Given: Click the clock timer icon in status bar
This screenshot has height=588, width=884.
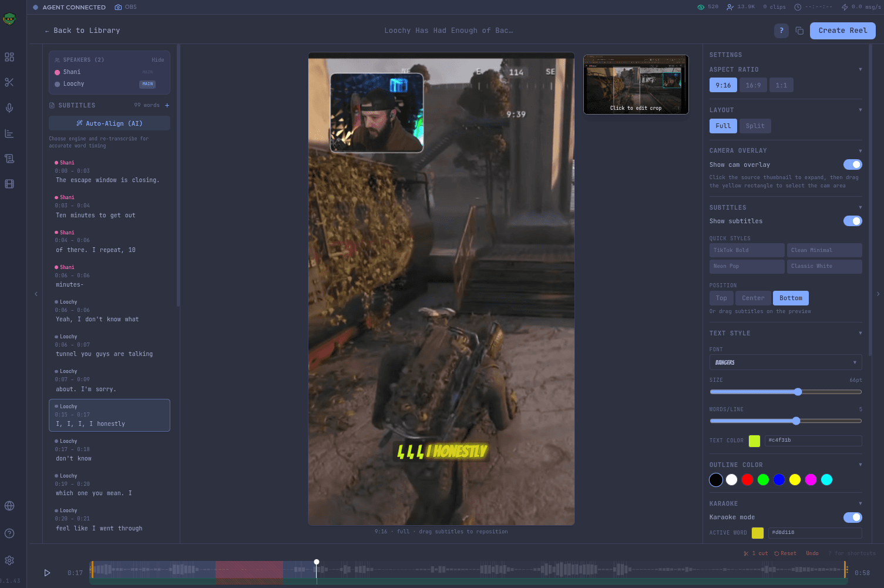Looking at the screenshot, I should 798,7.
